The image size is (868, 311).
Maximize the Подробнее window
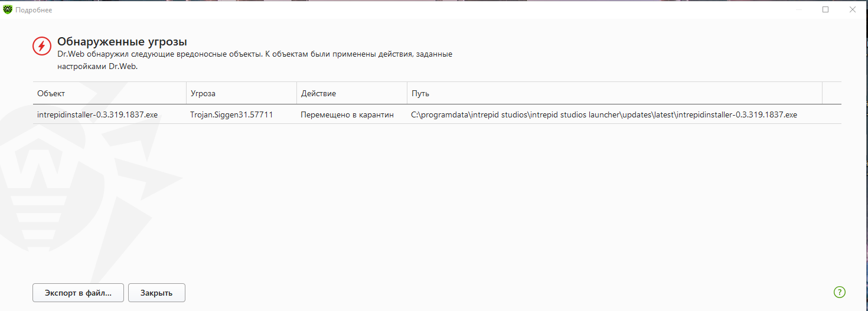(x=825, y=9)
